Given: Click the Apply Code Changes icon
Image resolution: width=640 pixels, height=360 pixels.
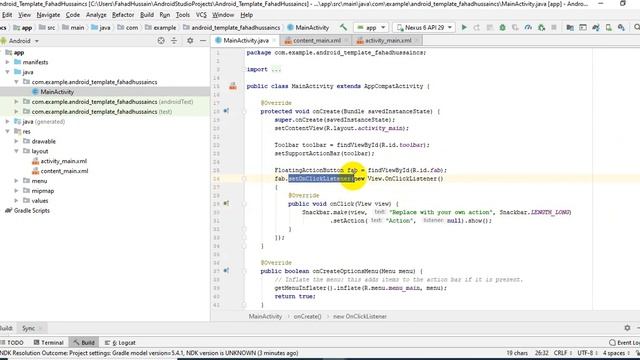Looking at the screenshot, I should (489, 27).
